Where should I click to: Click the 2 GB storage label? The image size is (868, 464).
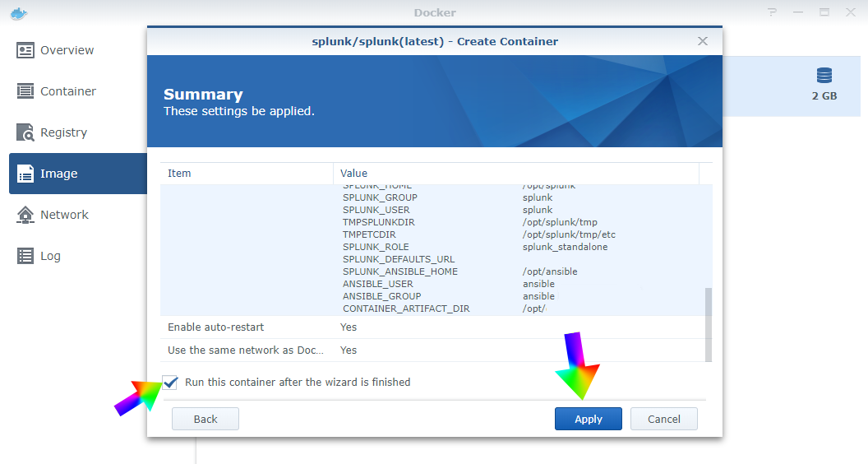pyautogui.click(x=824, y=96)
